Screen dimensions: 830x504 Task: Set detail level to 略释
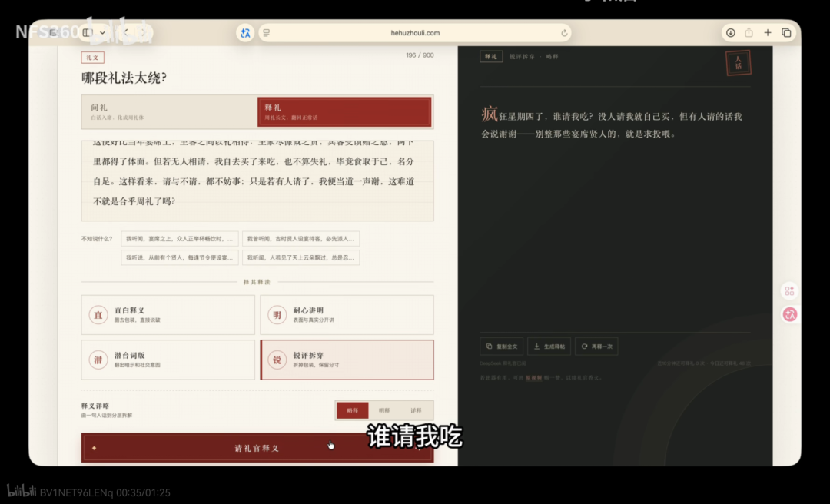353,410
